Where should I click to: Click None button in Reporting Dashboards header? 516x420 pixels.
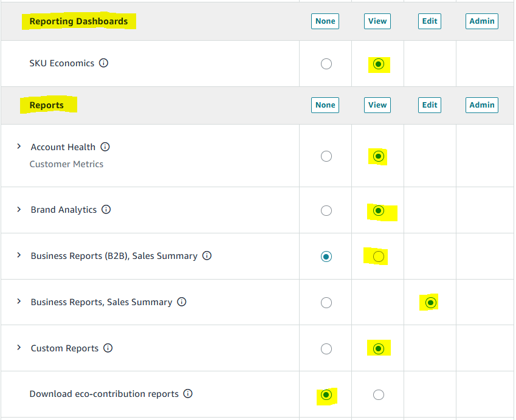point(325,21)
